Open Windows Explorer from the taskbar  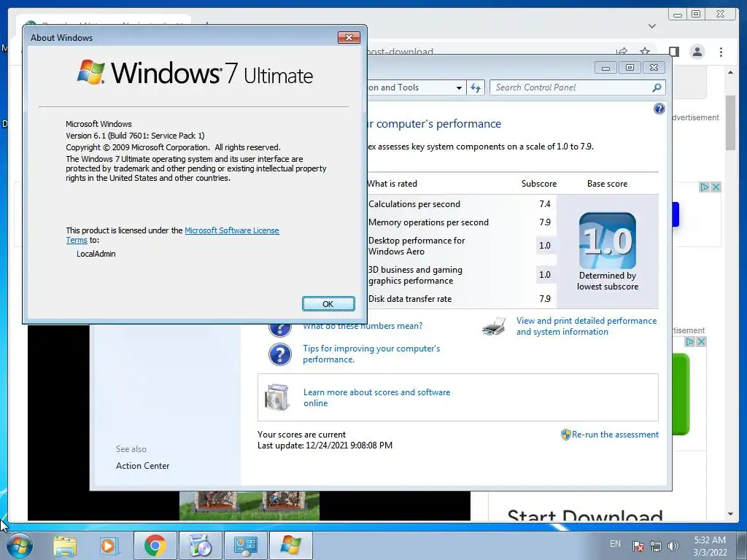65,545
